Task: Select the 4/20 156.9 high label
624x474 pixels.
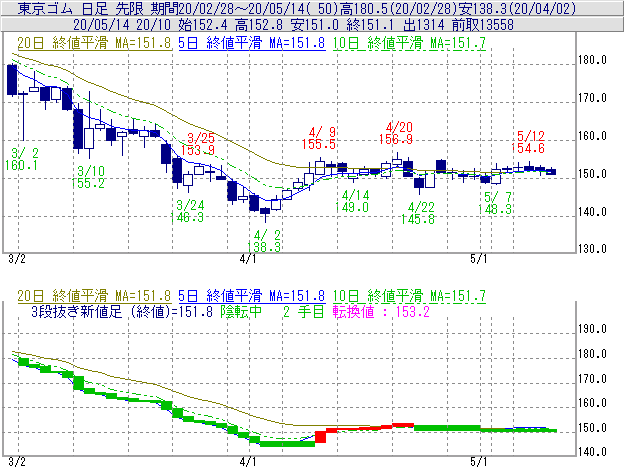Action: [396, 133]
